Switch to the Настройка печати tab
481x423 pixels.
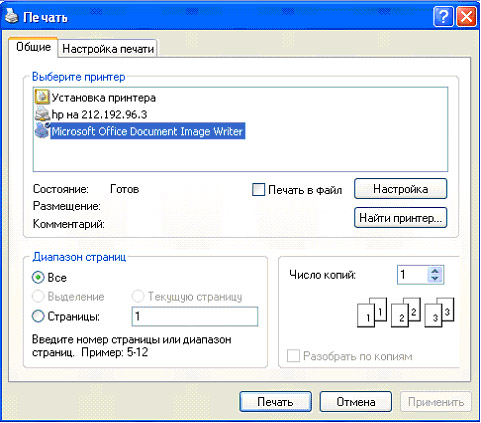(108, 49)
